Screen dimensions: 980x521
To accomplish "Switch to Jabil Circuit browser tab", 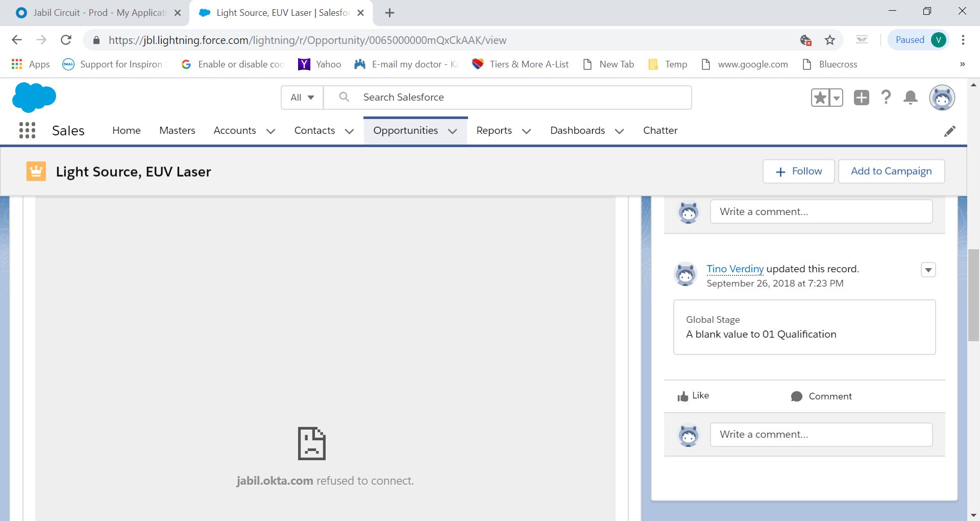I will tap(97, 13).
